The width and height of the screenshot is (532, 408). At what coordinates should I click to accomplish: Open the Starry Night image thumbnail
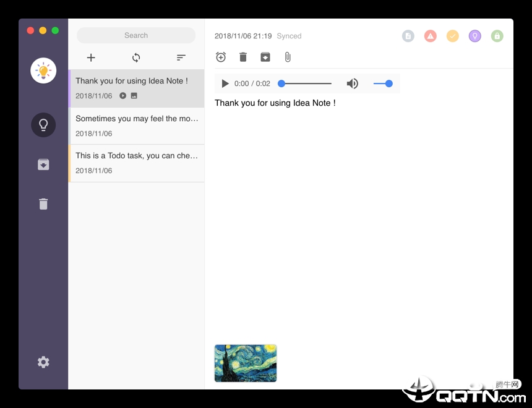point(246,363)
